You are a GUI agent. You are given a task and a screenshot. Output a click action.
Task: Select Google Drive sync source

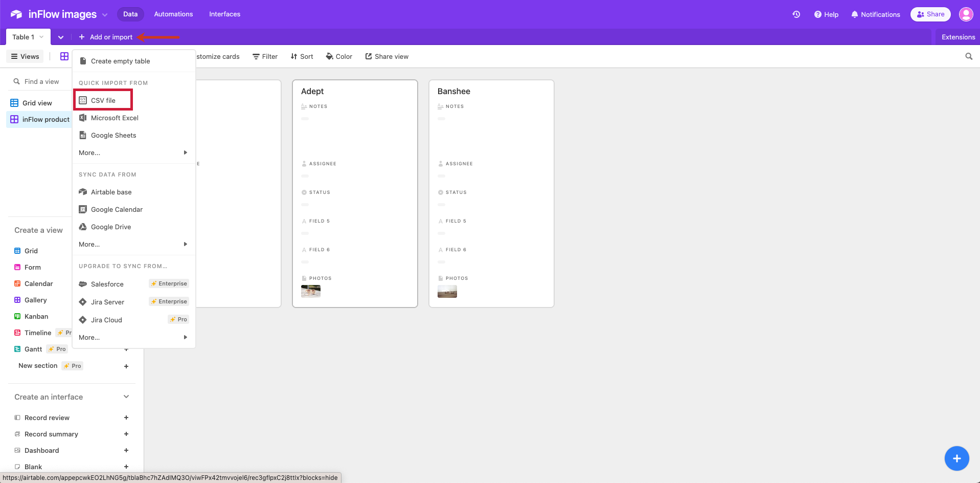134,227
